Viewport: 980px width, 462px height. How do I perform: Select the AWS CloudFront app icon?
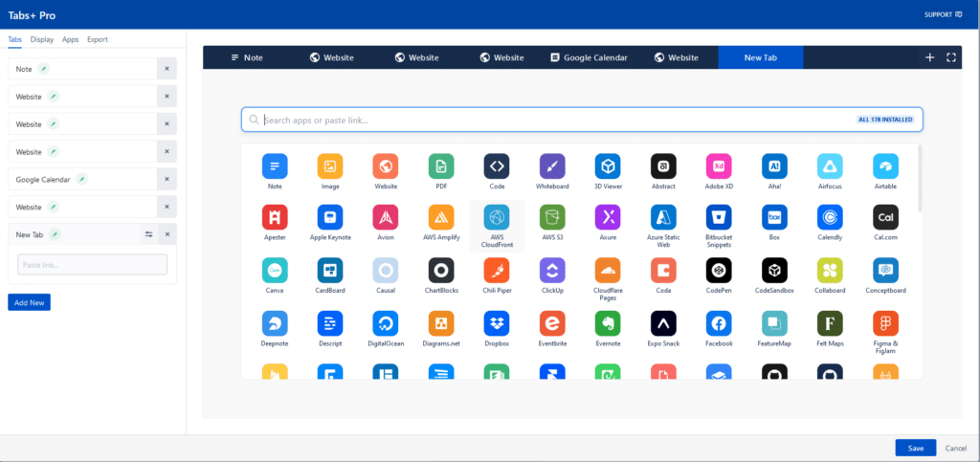click(x=497, y=217)
